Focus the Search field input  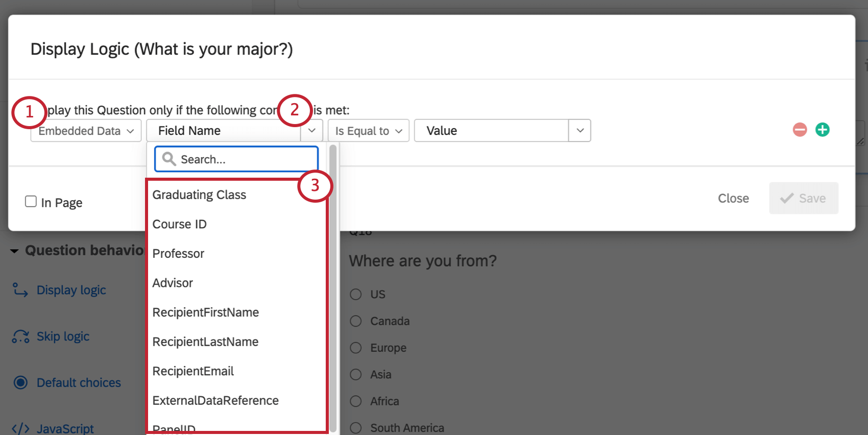tap(245, 159)
